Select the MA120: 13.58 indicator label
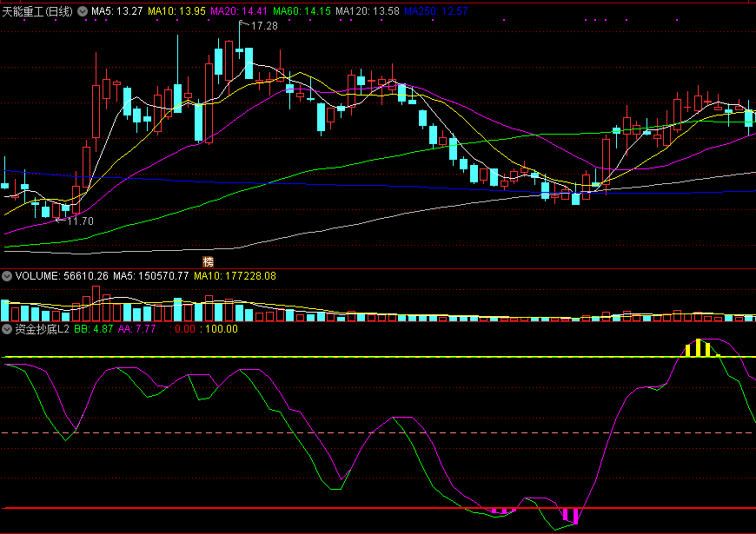756x534 pixels. pyautogui.click(x=368, y=11)
